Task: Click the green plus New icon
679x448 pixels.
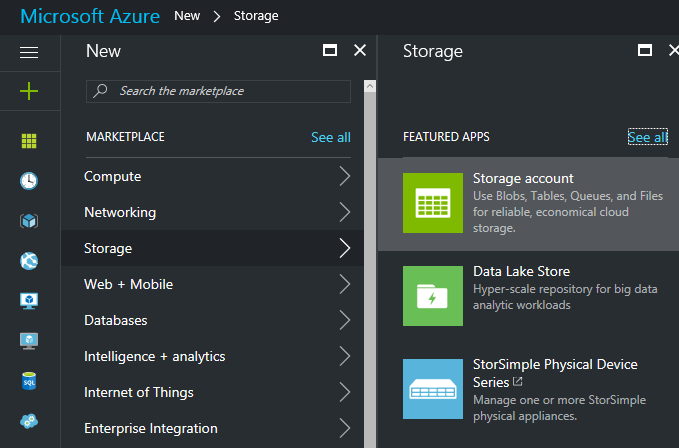Action: [x=29, y=91]
